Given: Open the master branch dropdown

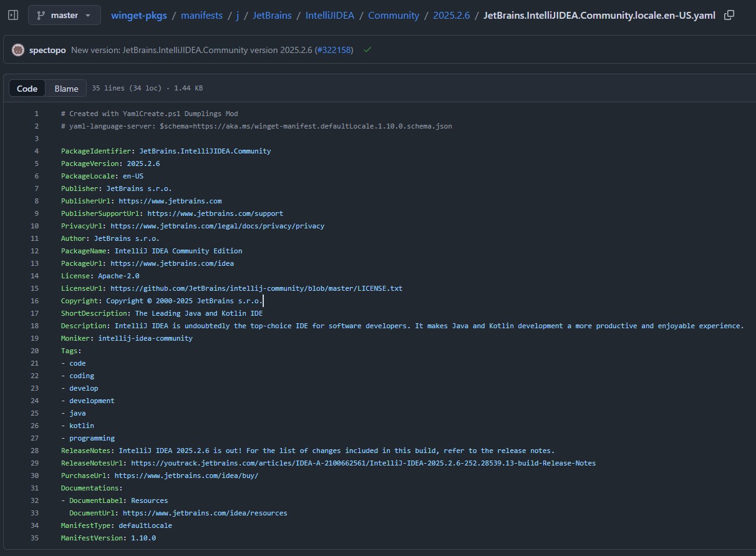Looking at the screenshot, I should point(64,15).
